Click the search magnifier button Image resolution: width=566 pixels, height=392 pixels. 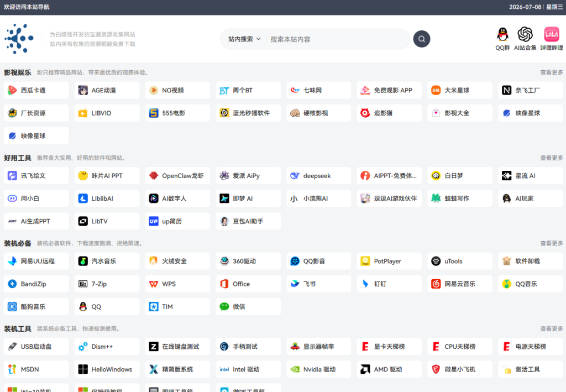422,39
